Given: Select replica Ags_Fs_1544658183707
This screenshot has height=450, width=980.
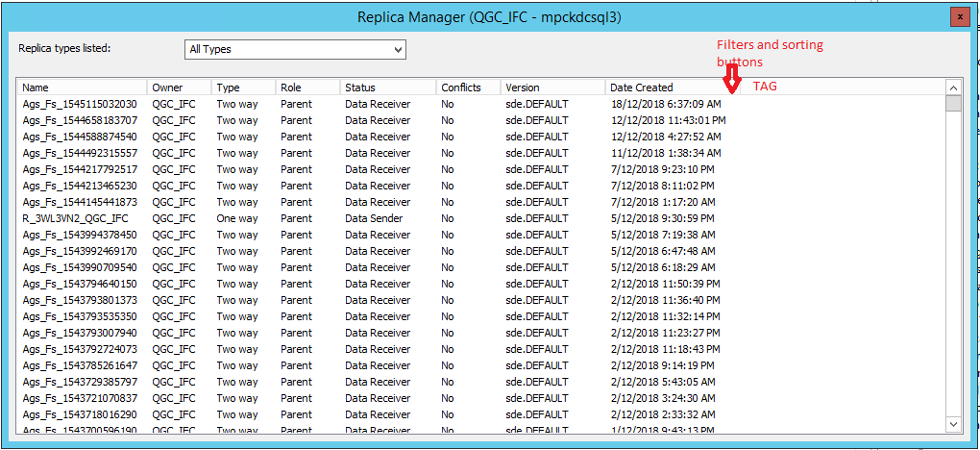Looking at the screenshot, I should pos(80,120).
